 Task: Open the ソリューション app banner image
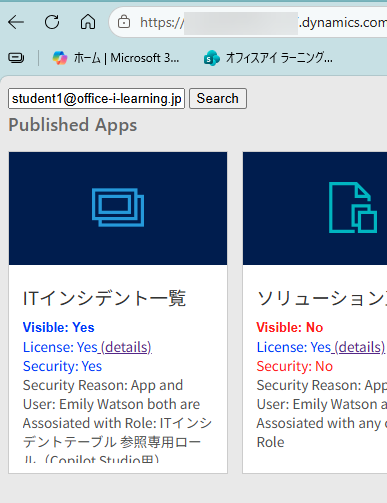coord(315,208)
